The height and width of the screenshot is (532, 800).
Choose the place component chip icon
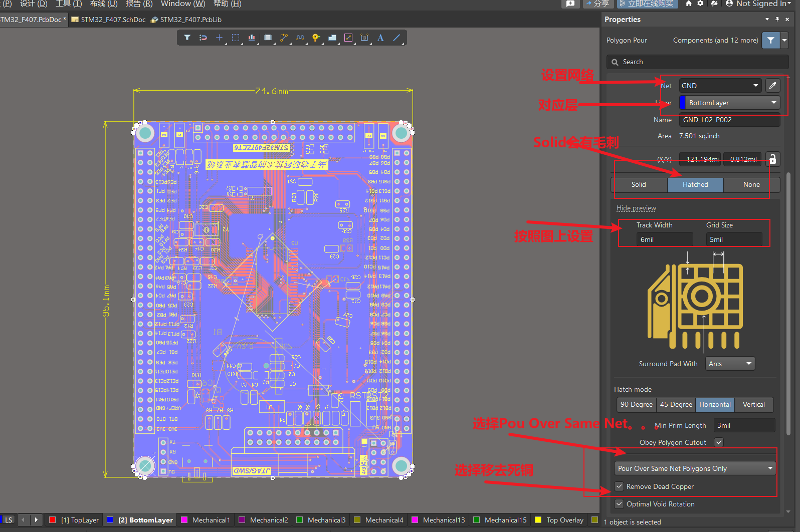268,38
